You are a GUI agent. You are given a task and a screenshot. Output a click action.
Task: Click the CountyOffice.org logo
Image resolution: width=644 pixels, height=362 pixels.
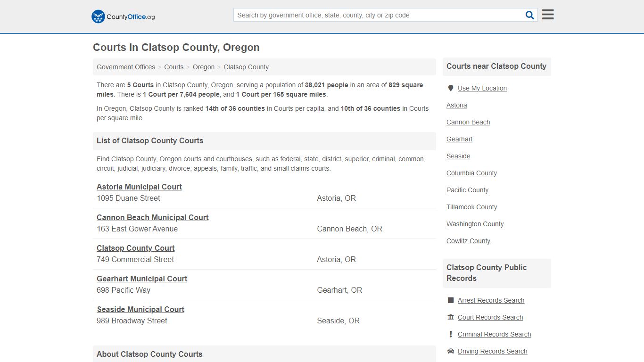(123, 16)
